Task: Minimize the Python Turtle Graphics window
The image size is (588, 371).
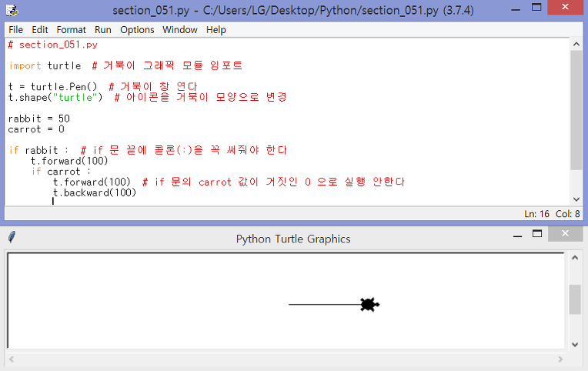Action: click(517, 236)
